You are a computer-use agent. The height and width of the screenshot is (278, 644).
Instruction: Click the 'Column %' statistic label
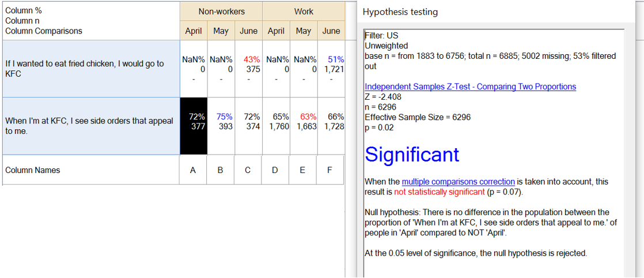(24, 10)
